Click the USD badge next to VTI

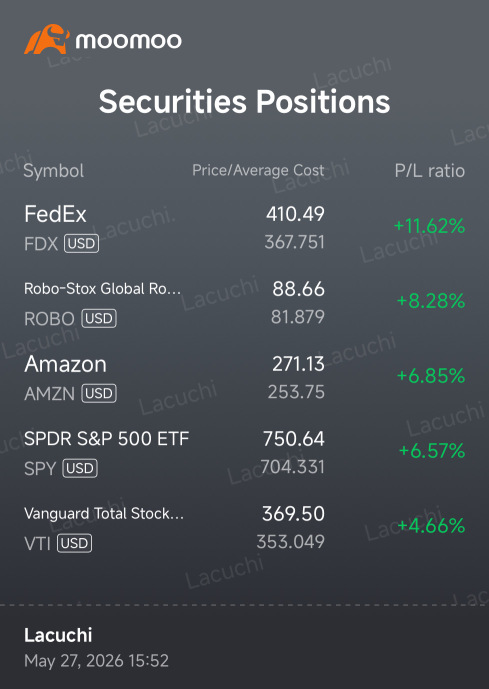(74, 544)
